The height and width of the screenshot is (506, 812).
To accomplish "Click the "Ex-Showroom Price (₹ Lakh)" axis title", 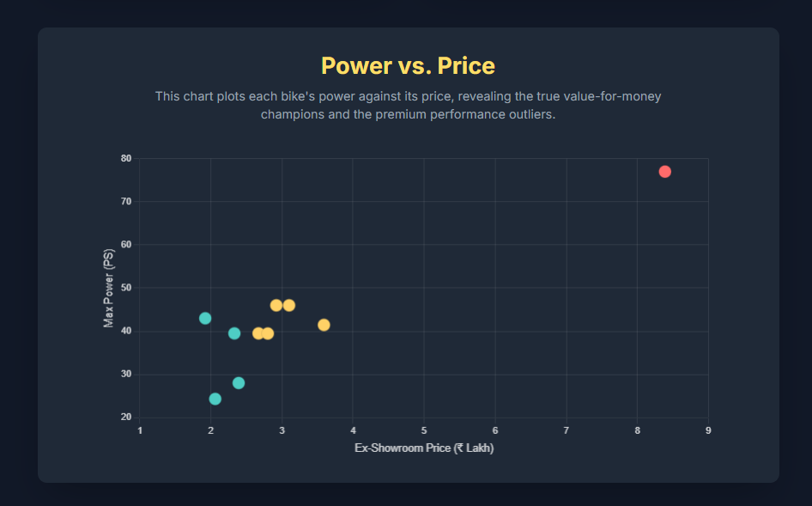I will 424,448.
